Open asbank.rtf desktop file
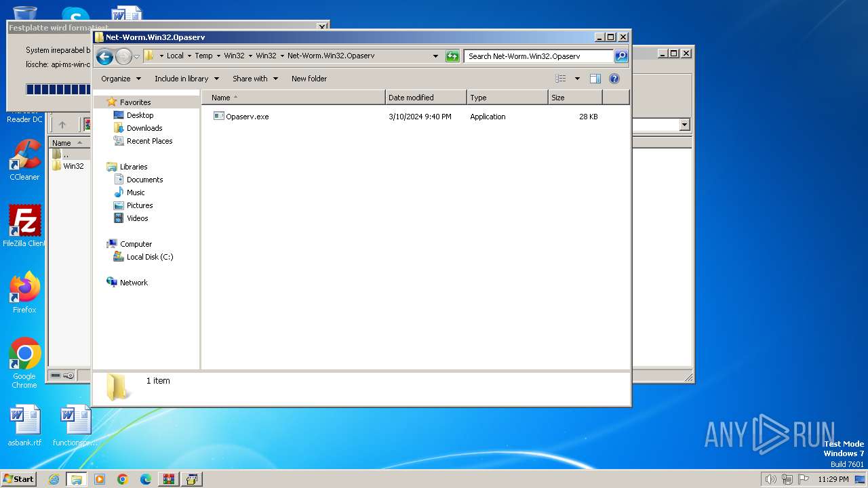The image size is (868, 488). (x=24, y=426)
